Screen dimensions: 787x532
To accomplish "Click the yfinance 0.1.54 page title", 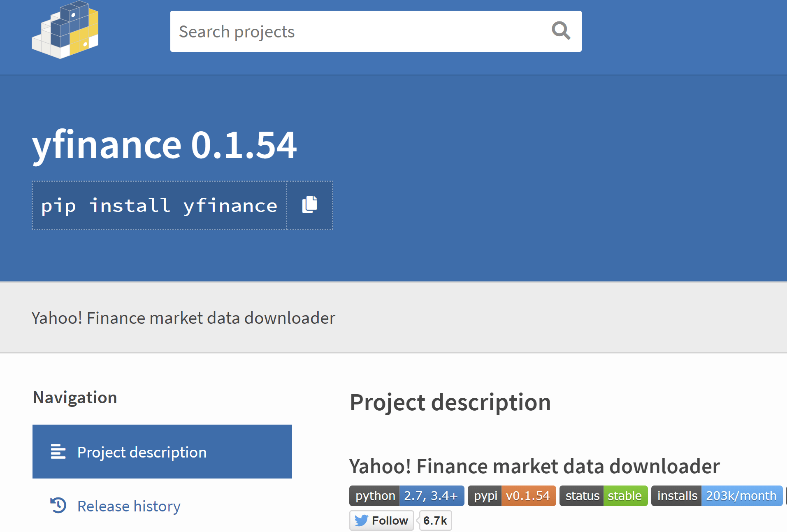I will [164, 145].
